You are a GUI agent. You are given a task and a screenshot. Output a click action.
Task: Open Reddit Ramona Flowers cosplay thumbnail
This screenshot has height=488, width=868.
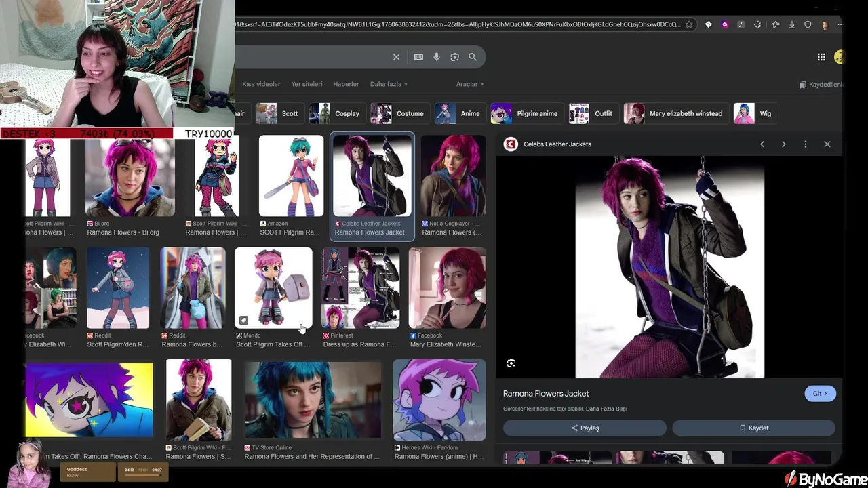point(193,288)
